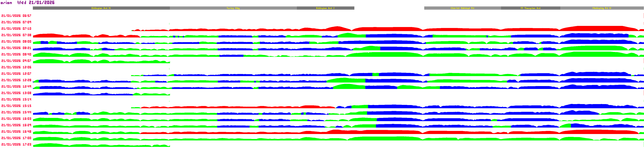Click the JJ Thompson Ave header segment
Screen dimensions: 644x148
(530, 8)
